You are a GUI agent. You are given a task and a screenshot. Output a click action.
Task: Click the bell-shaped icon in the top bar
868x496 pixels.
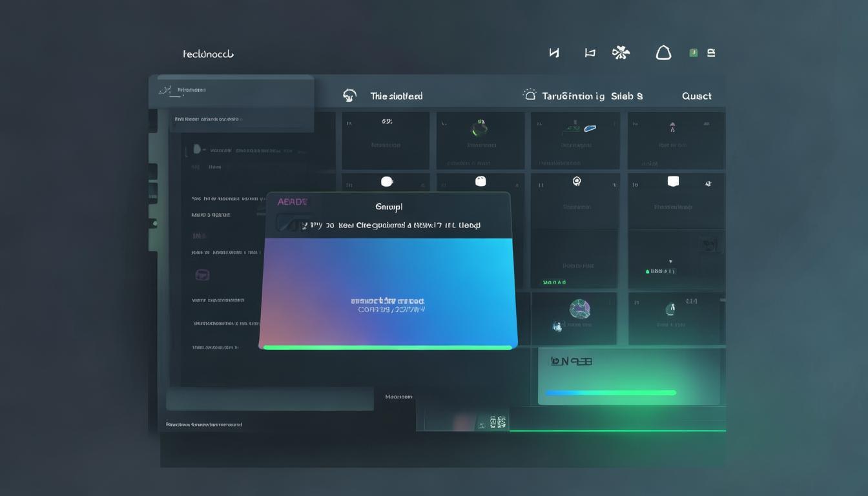663,53
